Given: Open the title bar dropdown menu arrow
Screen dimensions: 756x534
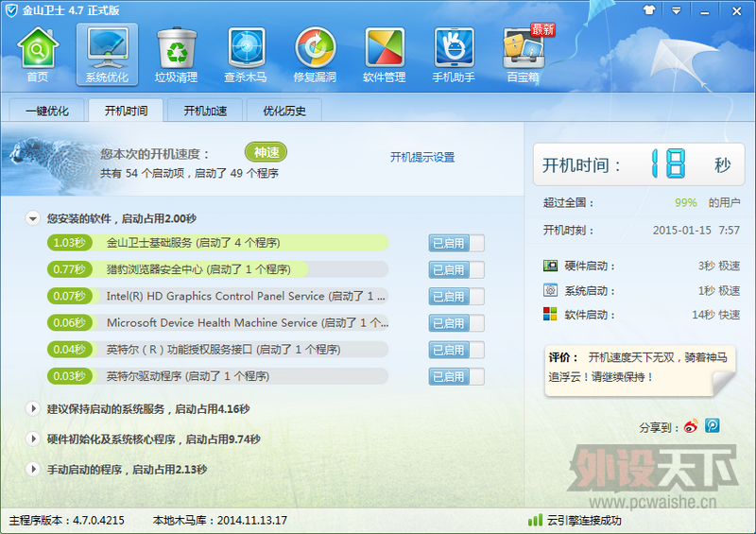Looking at the screenshot, I should tap(677, 10).
